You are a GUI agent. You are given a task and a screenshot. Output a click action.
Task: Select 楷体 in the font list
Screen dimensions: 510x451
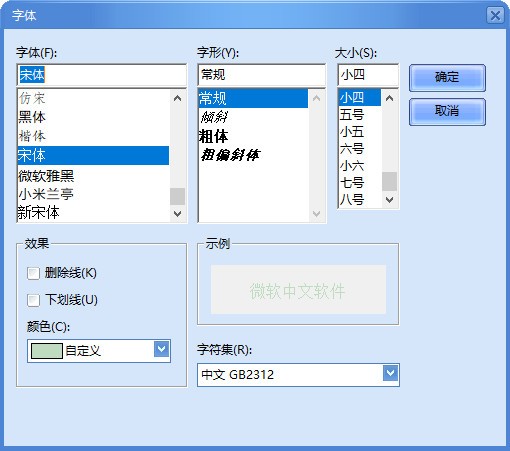[x=93, y=136]
